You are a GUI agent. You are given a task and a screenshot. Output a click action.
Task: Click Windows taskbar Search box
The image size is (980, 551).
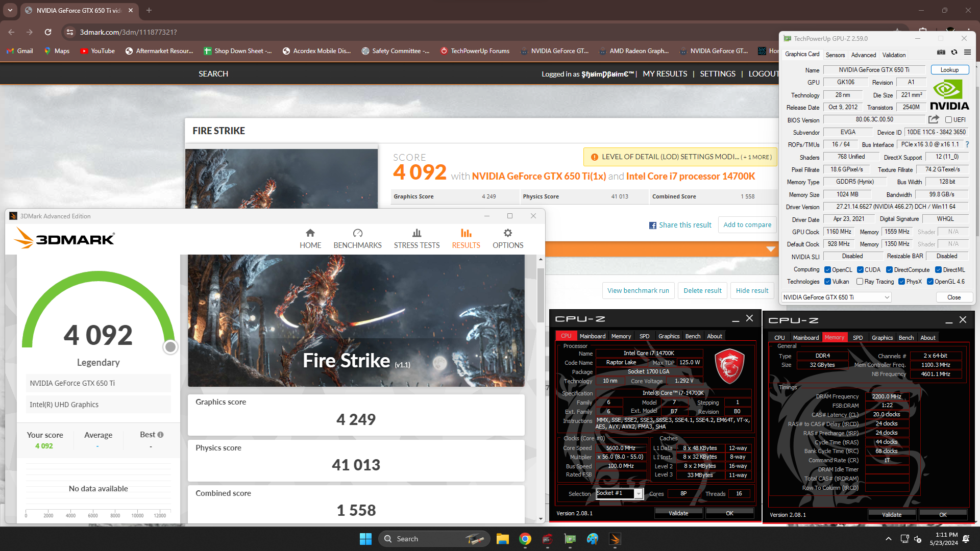click(434, 539)
